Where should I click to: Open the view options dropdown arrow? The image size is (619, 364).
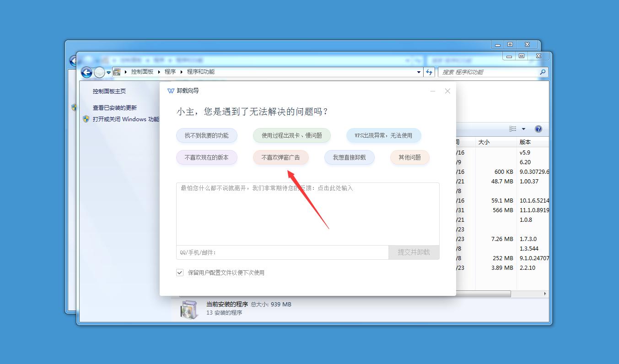click(x=523, y=129)
